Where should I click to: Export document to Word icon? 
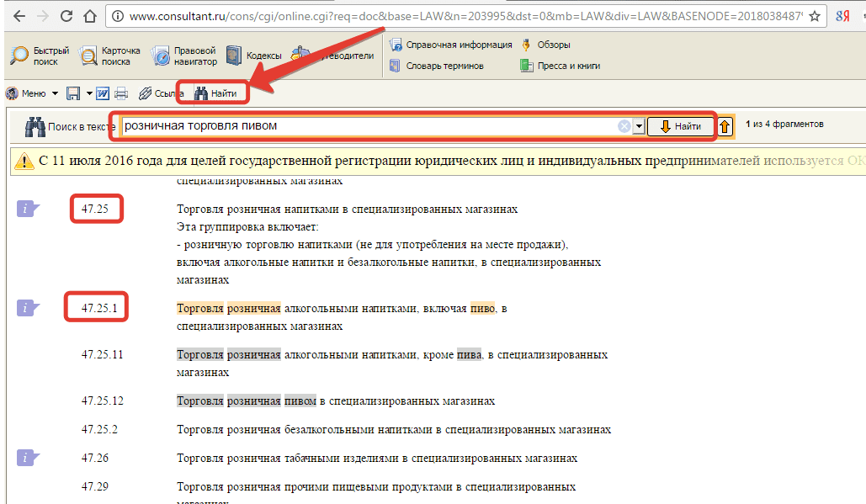point(103,93)
